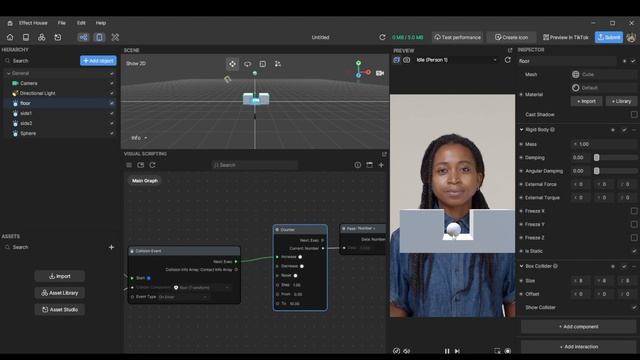Click the refresh icon in Visual Scripting toolbar

click(152, 165)
